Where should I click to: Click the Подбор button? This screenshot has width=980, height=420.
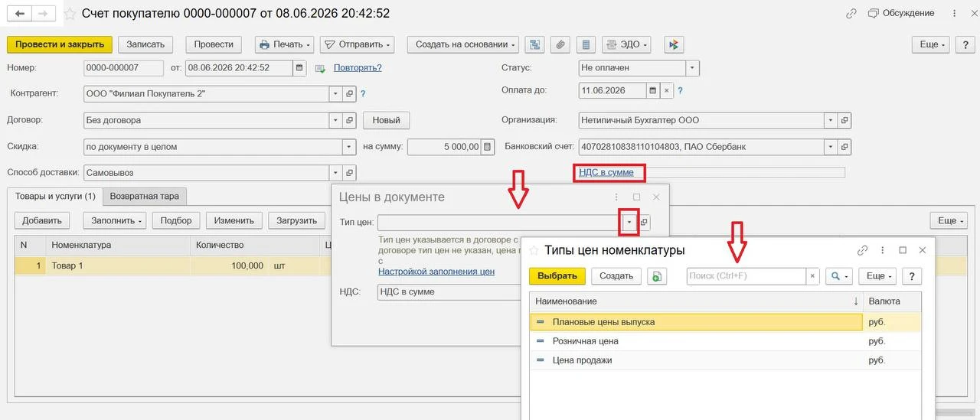coord(177,220)
